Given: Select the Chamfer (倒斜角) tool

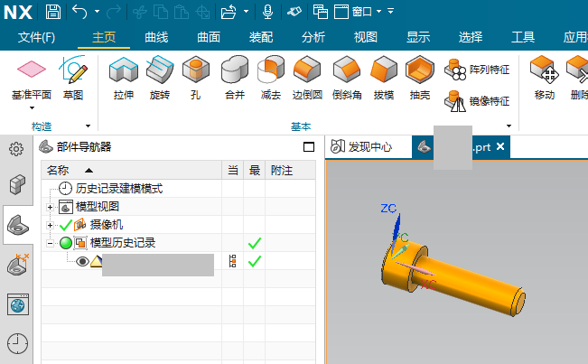Looking at the screenshot, I should point(347,70).
